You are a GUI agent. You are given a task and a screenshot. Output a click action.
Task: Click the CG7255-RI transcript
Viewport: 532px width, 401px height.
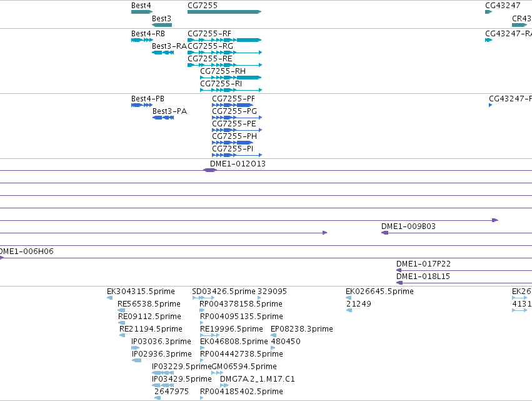[231, 90]
